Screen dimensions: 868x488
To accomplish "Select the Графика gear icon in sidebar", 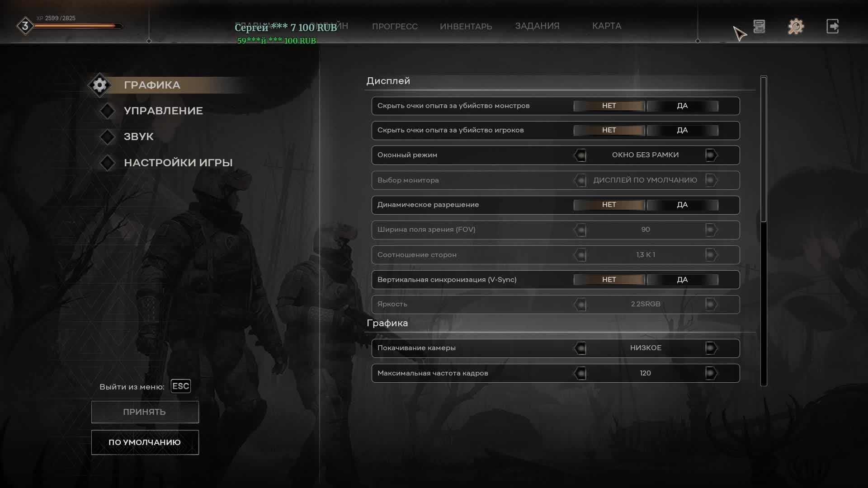I will pos(99,85).
